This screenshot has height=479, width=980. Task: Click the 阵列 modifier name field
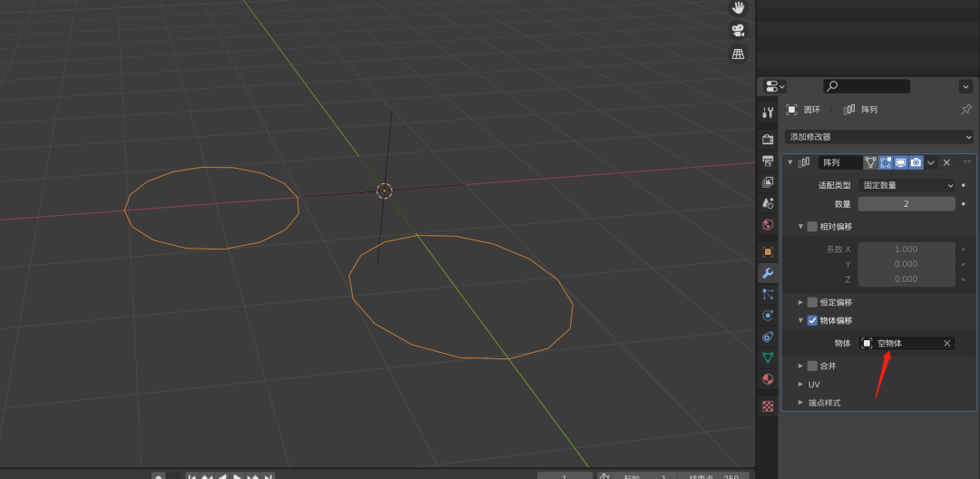tap(840, 162)
